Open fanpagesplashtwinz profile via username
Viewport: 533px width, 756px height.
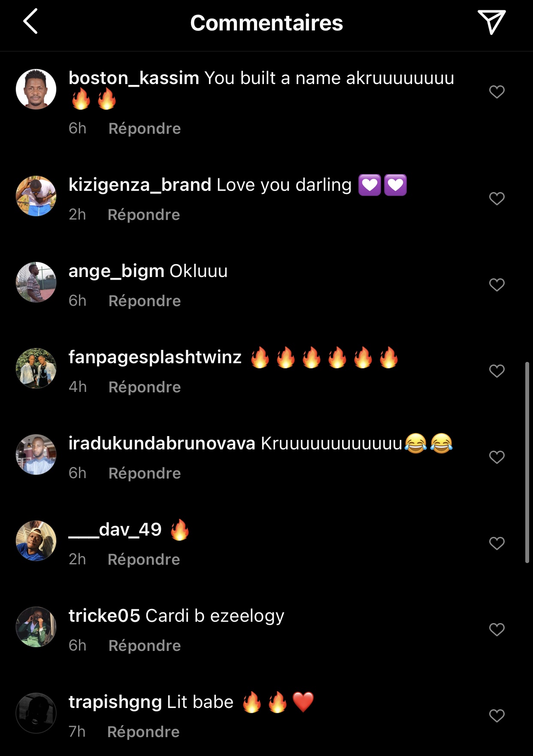pos(155,357)
